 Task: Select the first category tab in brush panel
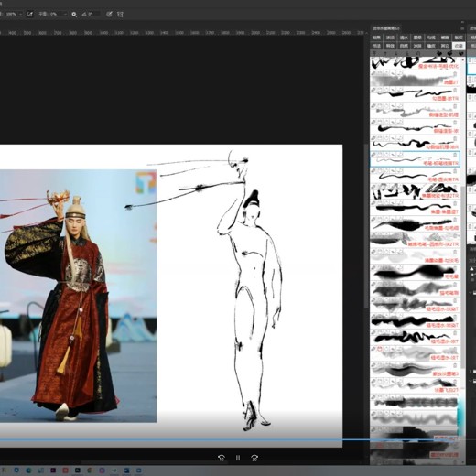pyautogui.click(x=376, y=38)
